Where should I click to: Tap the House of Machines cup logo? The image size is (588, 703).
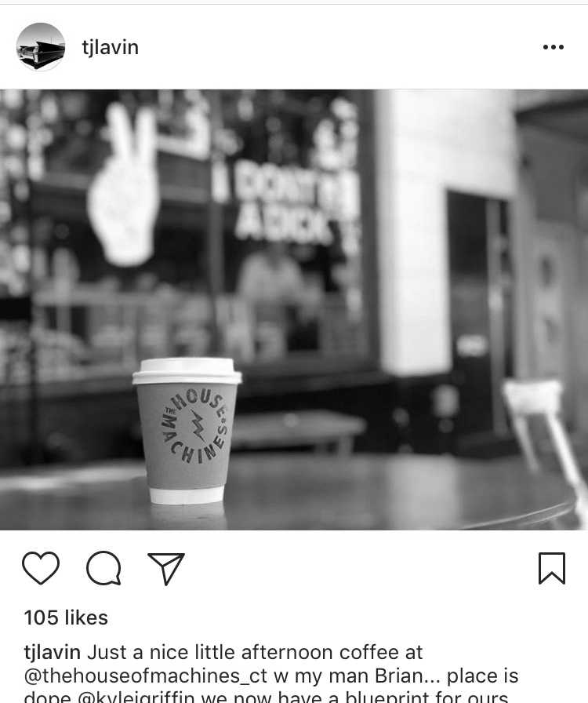(194, 425)
